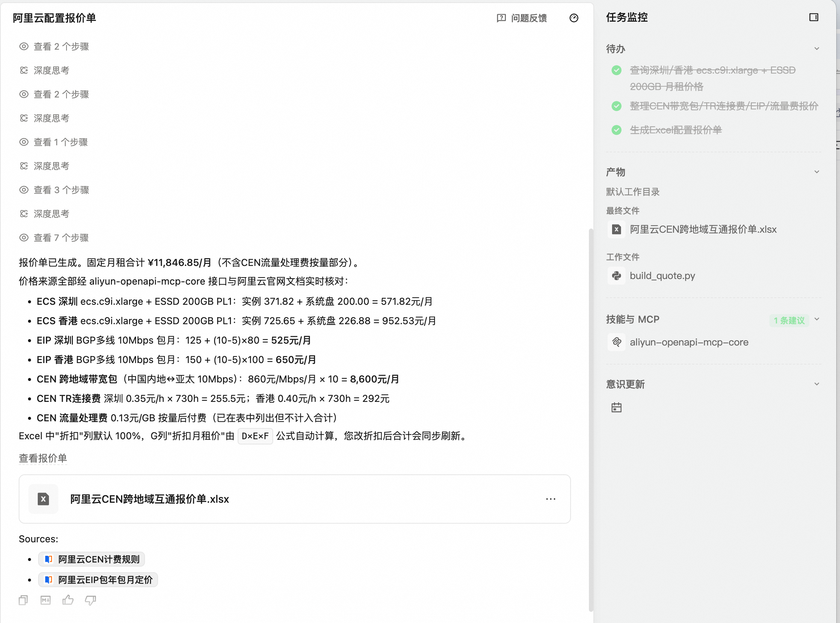Screen dimensions: 840x623
Task: Collapse the 意识更新 section chevron
Action: pos(816,384)
